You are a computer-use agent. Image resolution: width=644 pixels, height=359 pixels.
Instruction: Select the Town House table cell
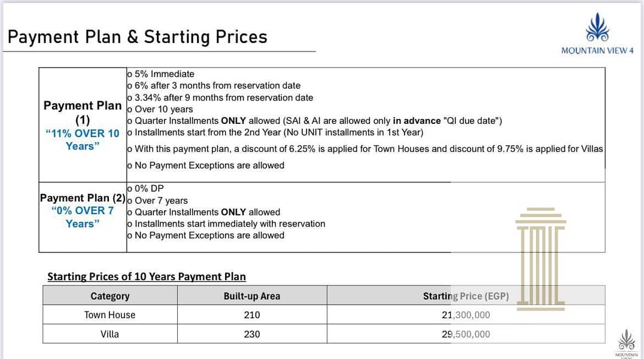[x=110, y=315]
